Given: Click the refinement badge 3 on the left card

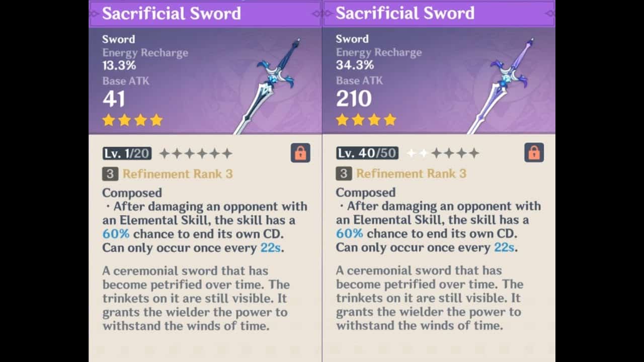Looking at the screenshot, I should click(110, 174).
